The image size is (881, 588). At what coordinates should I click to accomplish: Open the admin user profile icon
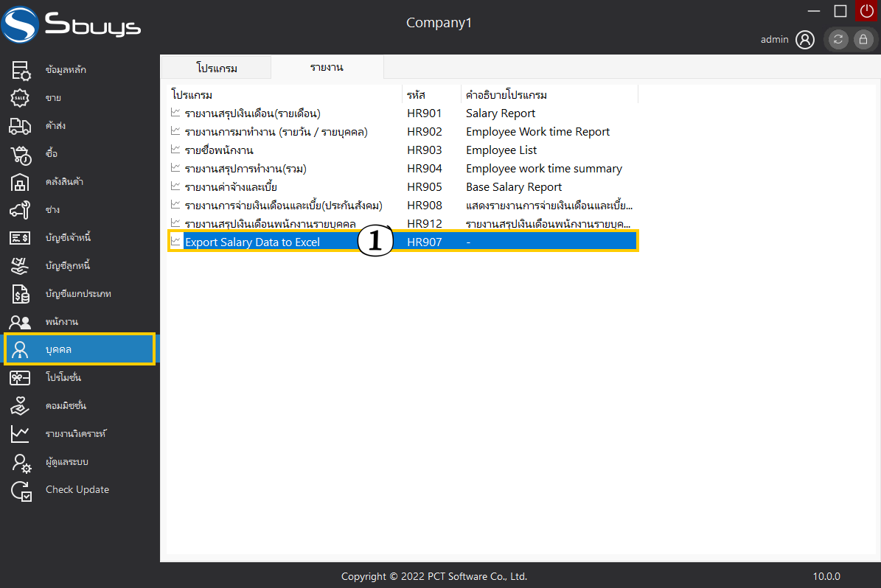[805, 40]
